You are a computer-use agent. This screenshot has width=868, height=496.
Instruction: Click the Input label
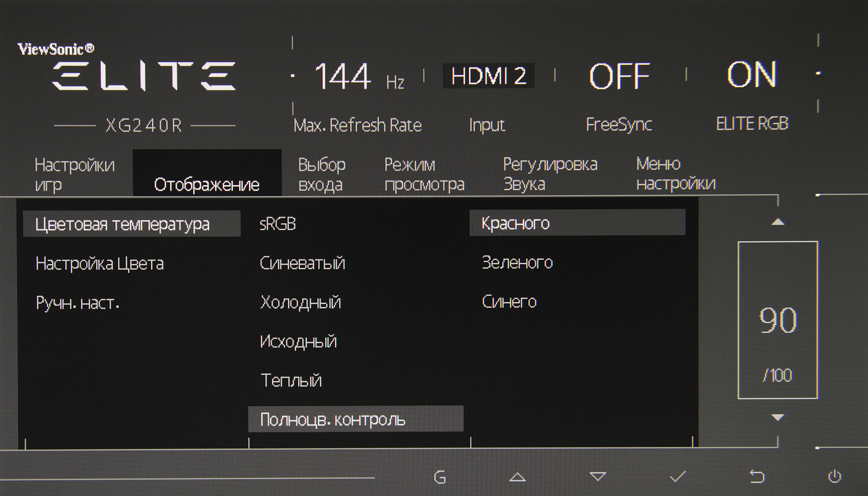(x=487, y=125)
